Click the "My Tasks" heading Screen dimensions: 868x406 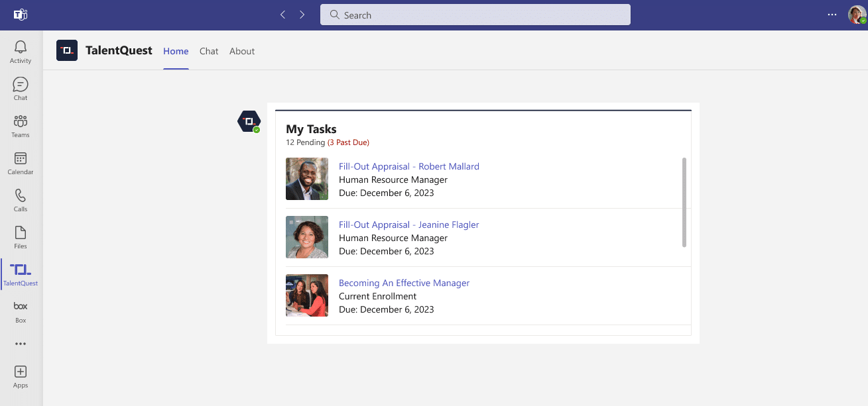pyautogui.click(x=311, y=129)
